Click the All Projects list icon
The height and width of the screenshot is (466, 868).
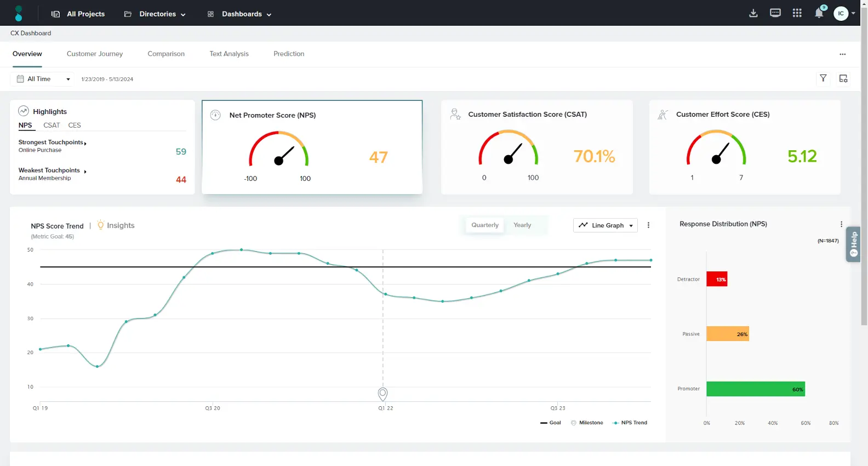tap(55, 14)
